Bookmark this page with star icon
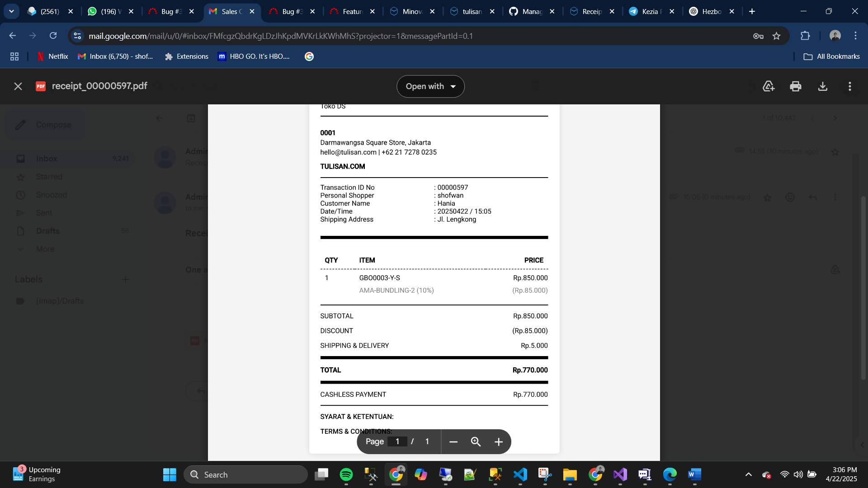 click(776, 36)
